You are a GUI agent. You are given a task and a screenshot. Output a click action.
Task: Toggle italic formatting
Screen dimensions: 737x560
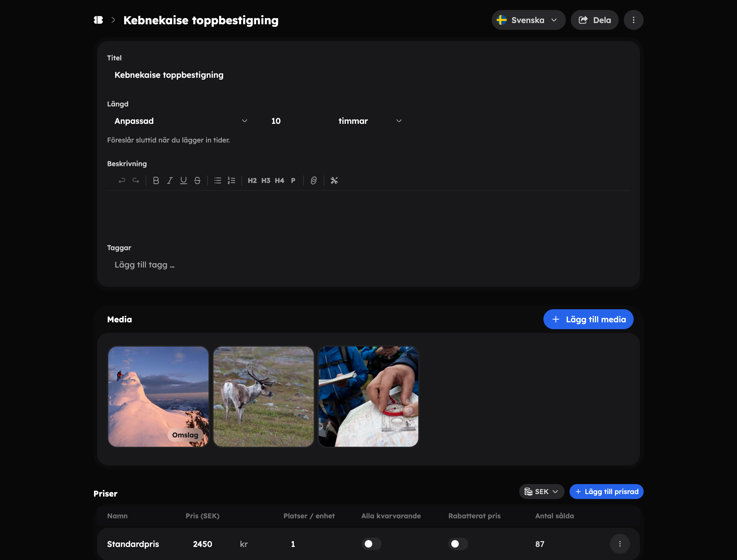pos(170,180)
